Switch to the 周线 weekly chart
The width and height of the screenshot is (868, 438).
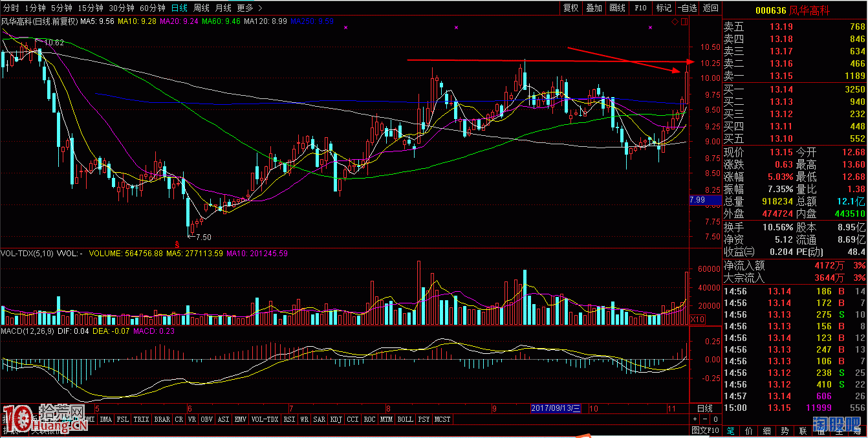coord(201,8)
